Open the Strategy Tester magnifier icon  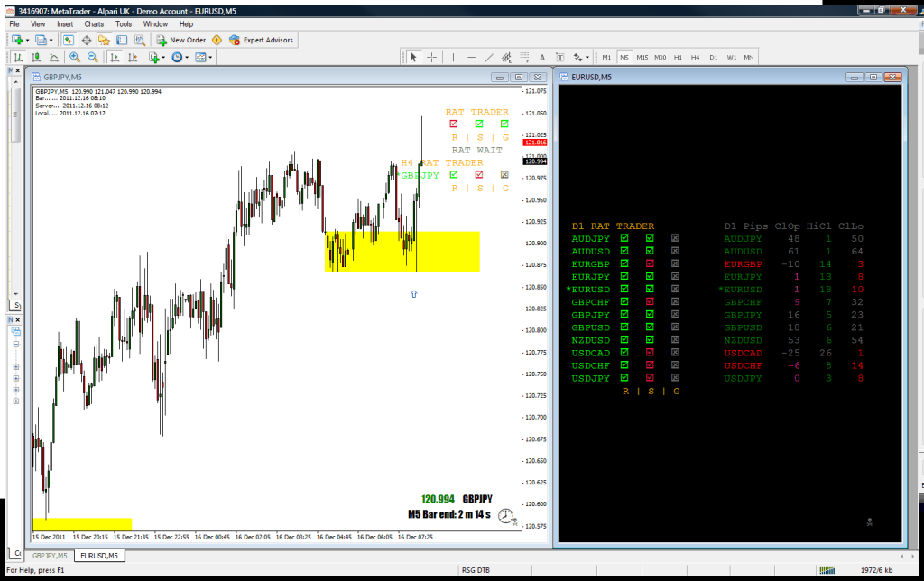click(x=140, y=40)
